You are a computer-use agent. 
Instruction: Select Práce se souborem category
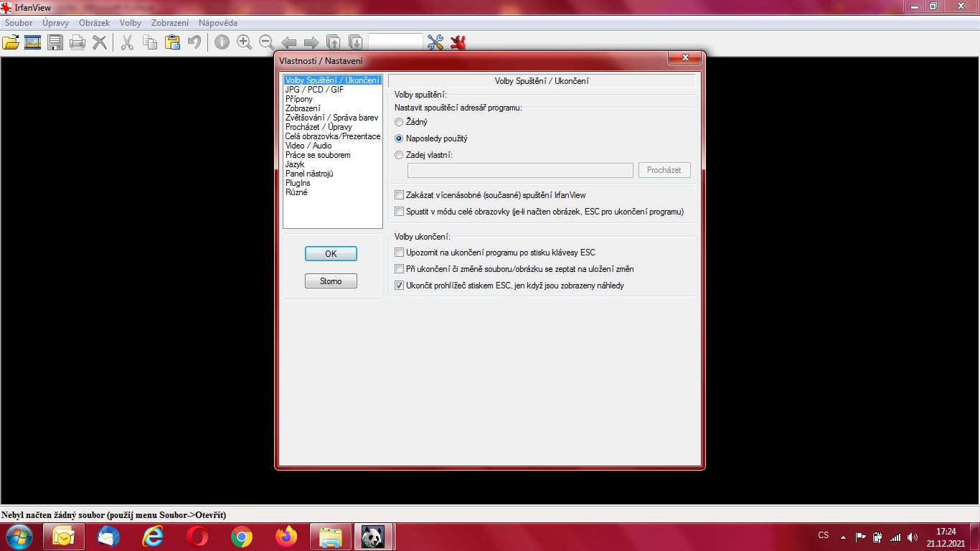coord(318,155)
